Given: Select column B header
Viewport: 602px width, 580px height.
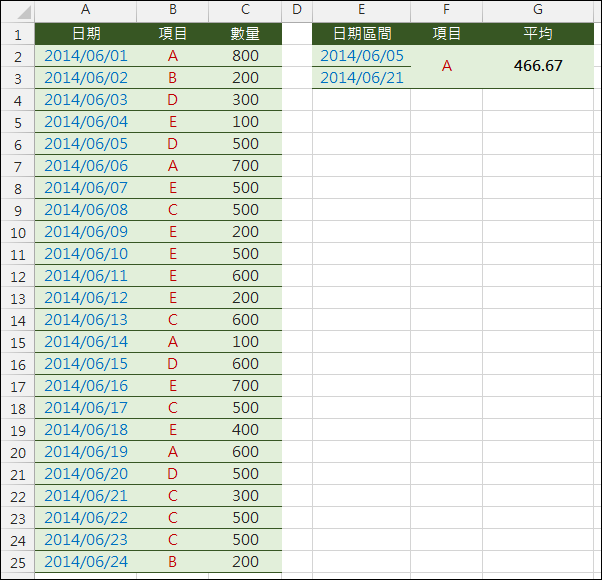Looking at the screenshot, I should click(x=173, y=10).
